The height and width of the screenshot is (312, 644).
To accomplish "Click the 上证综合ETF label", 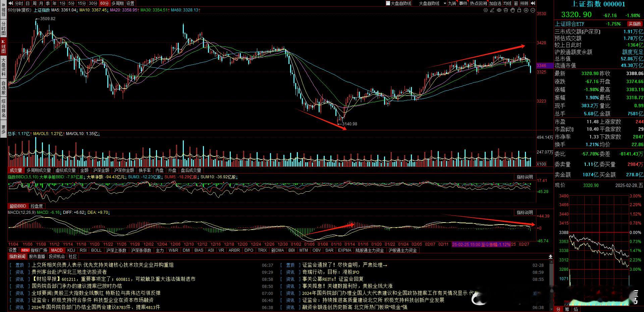I will [570, 24].
